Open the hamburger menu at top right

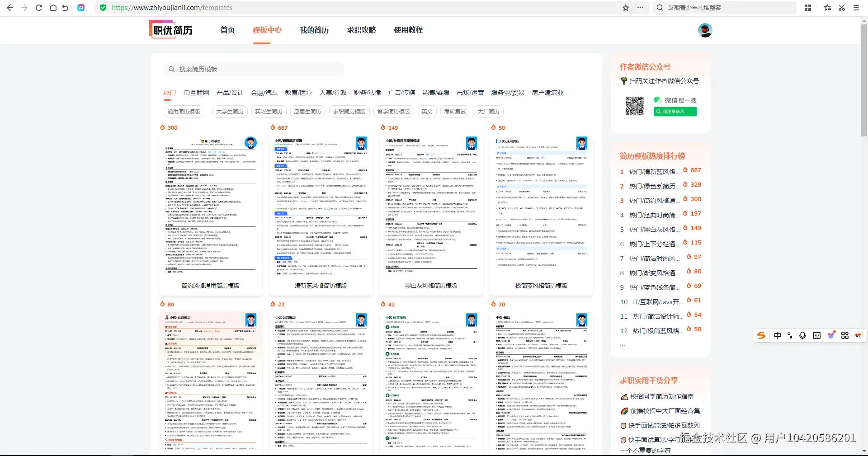coord(856,7)
